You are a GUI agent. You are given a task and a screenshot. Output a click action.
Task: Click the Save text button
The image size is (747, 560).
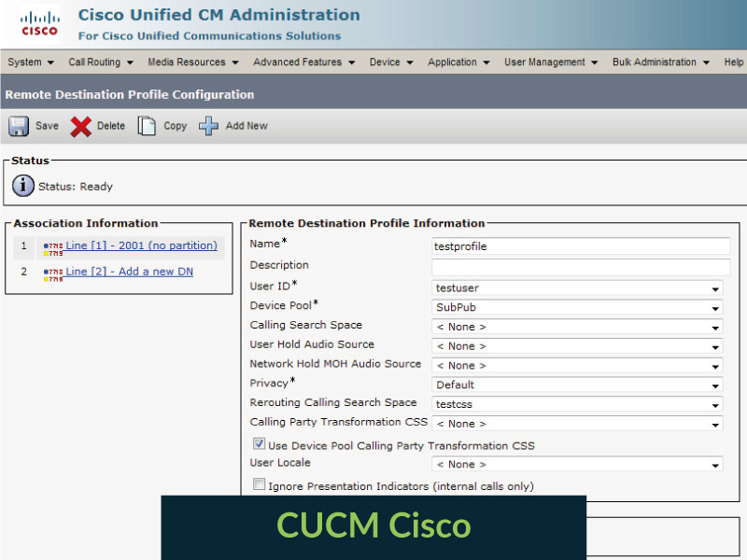point(47,126)
